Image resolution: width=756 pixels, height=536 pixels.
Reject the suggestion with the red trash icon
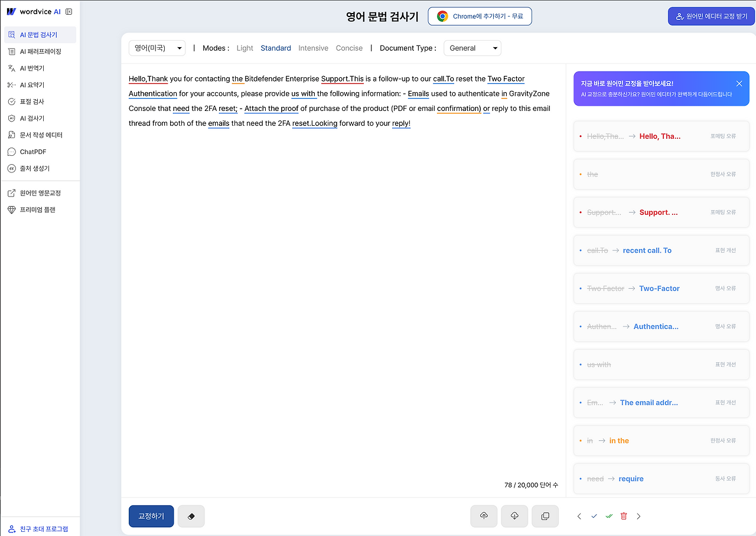click(624, 516)
